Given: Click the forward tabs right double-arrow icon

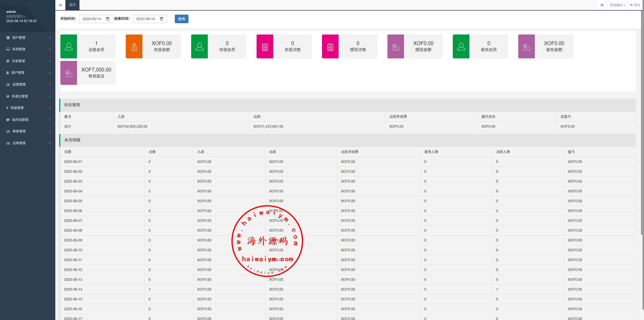Looking at the screenshot, I should (x=602, y=5).
